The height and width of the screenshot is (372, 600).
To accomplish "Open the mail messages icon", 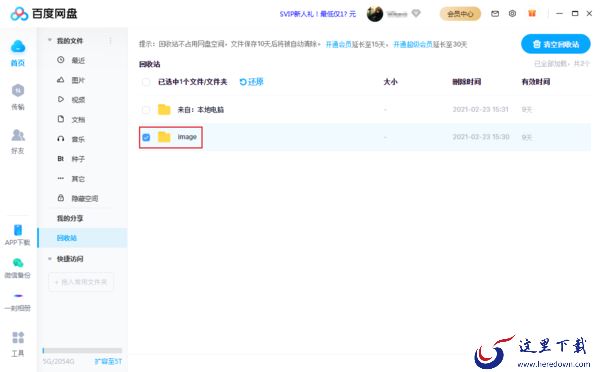I will coord(495,14).
